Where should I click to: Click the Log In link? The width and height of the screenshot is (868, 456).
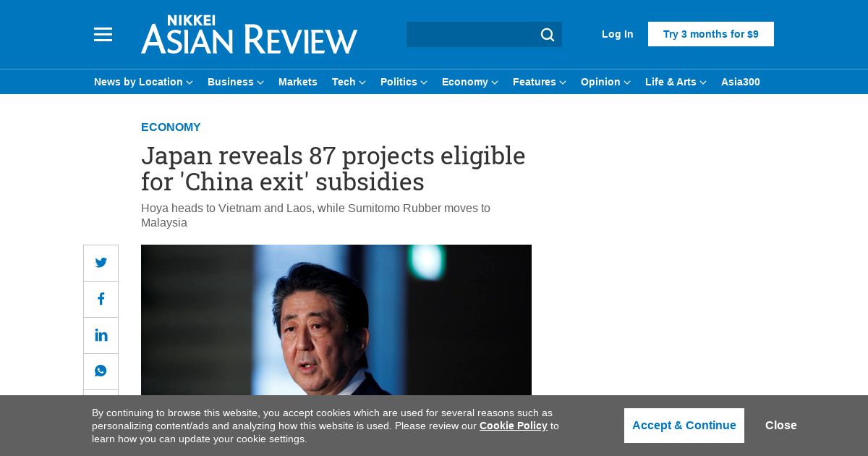[x=617, y=34]
